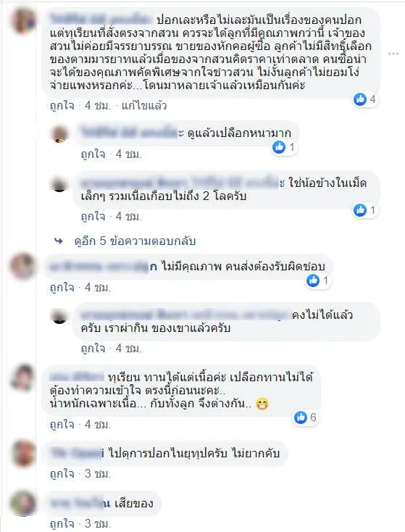Click 'ถูกใจ' under the top long comment
This screenshot has height=532, width=405.
[62, 106]
